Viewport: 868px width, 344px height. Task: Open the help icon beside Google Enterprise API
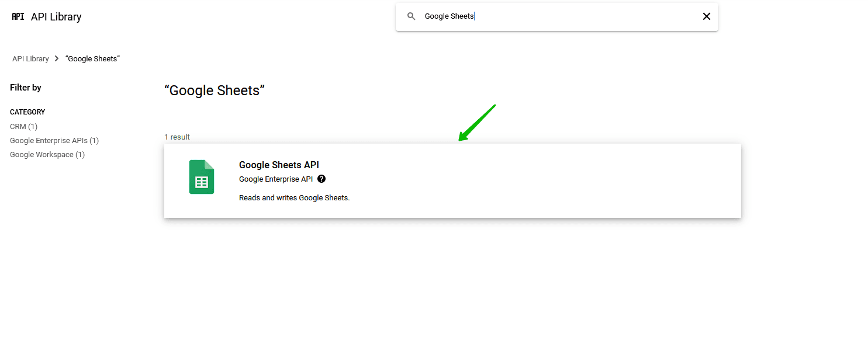[321, 179]
